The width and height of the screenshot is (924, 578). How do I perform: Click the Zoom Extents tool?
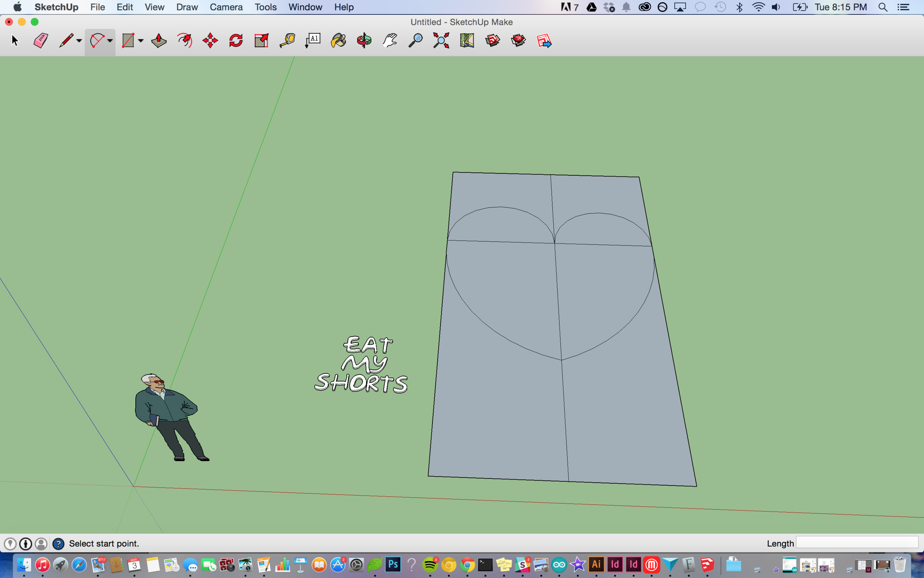point(441,41)
